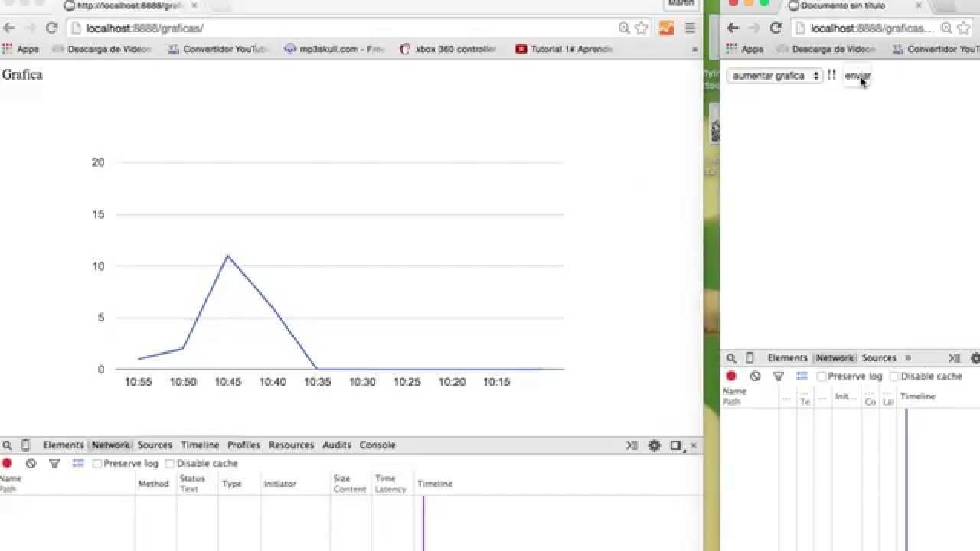980x551 pixels.
Task: Toggle filter funnel in right Network panel
Action: coord(779,377)
